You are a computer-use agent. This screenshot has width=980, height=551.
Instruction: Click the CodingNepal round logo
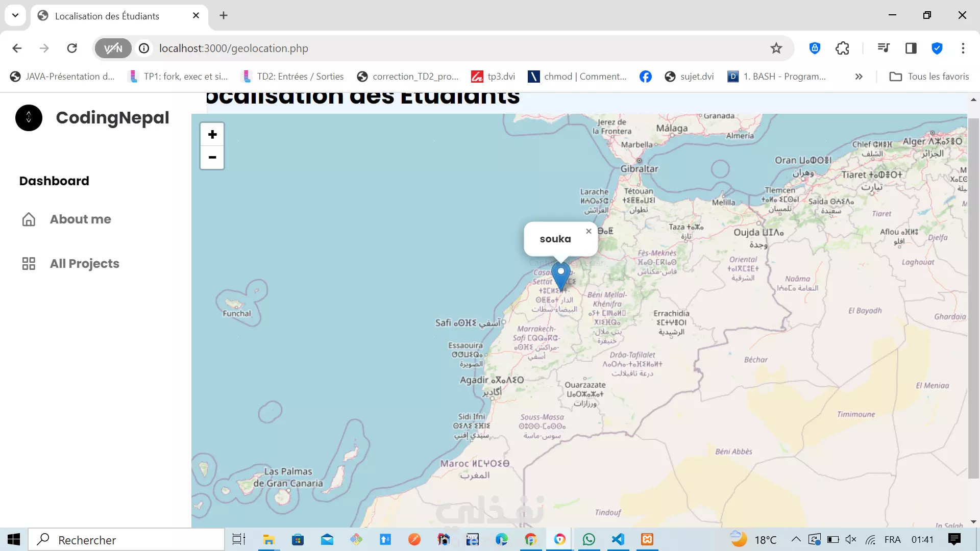coord(29,118)
